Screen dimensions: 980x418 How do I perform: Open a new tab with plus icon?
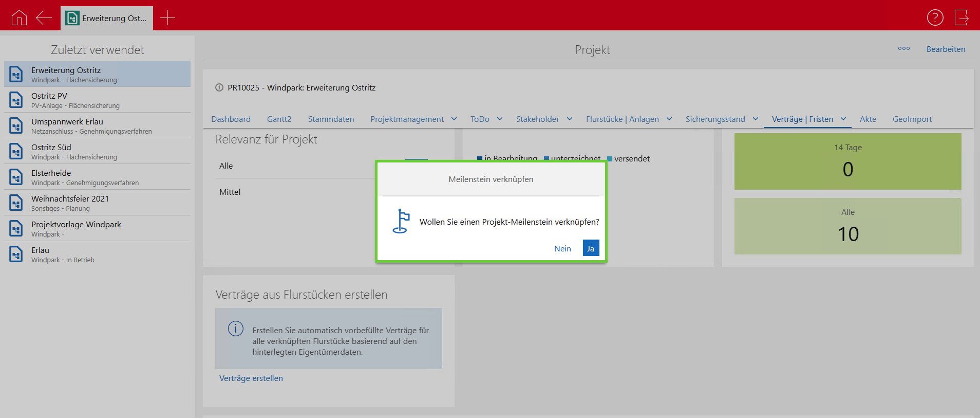pyautogui.click(x=167, y=18)
